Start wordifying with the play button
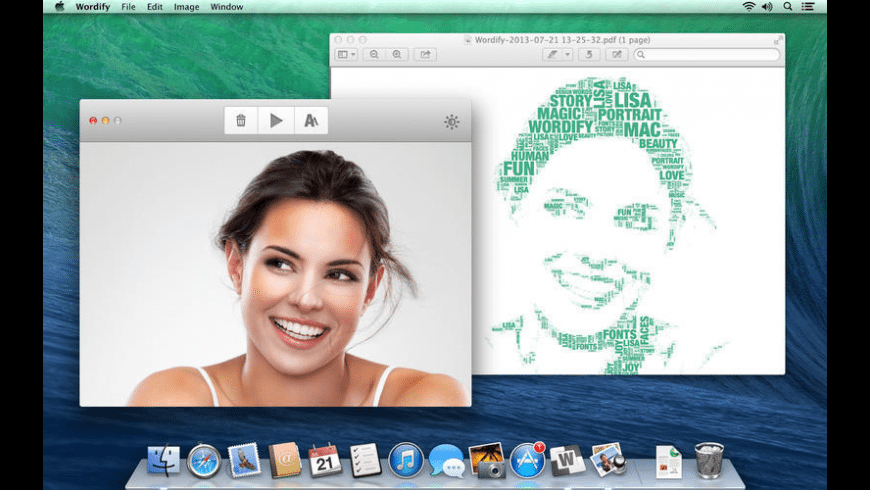Screen dimensions: 870x490 (x=276, y=120)
